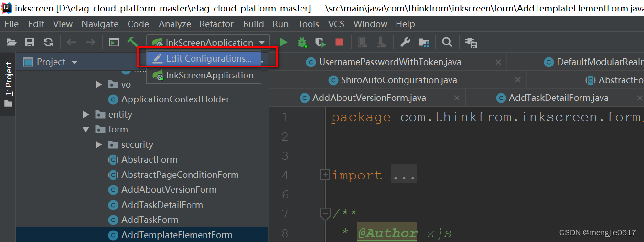Viewport: 644px width, 242px height.
Task: Click the greyed commit download-arrow icon
Action: coord(381,43)
